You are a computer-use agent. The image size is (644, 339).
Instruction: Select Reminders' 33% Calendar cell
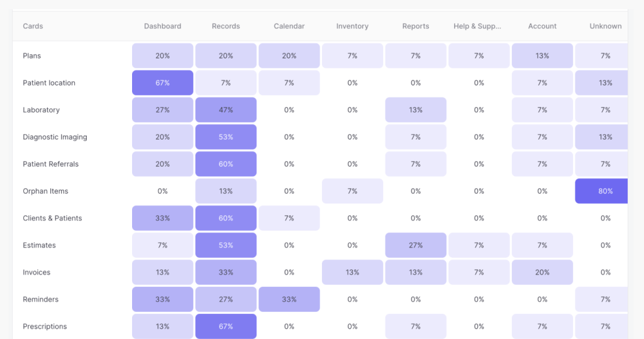click(289, 299)
